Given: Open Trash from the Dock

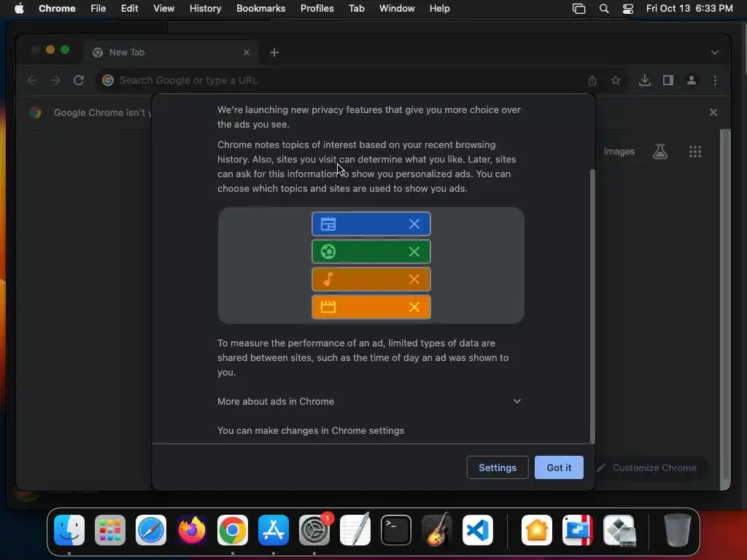Looking at the screenshot, I should pyautogui.click(x=678, y=530).
